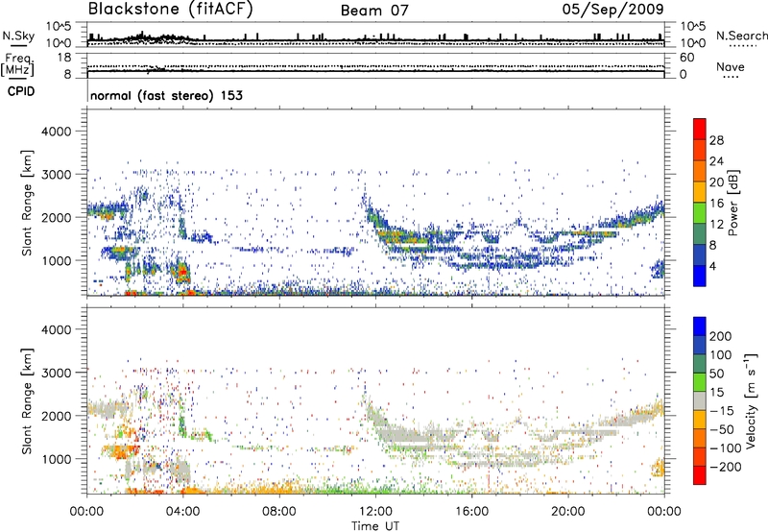Click the 60 tick on Nave axis
The width and height of the screenshot is (768, 532).
[x=687, y=58]
